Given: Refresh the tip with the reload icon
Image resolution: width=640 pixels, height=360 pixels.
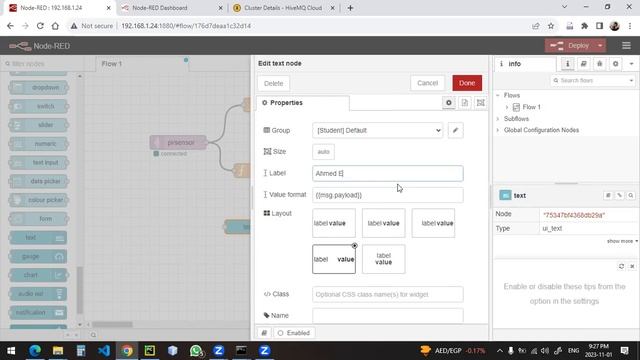Looking at the screenshot, I should point(621,266).
